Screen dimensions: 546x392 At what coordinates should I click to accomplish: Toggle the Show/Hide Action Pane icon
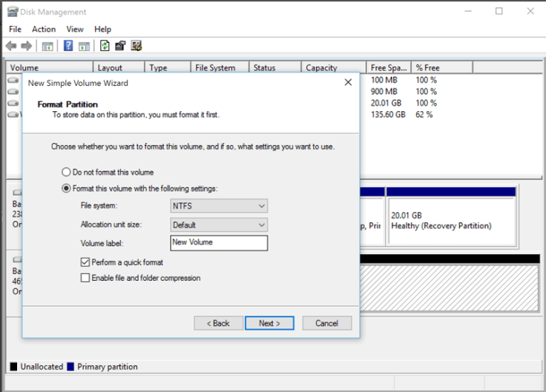(x=84, y=46)
